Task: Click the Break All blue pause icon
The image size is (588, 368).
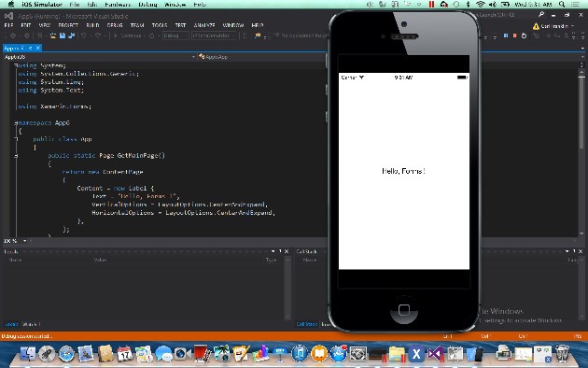Action: pos(506,35)
